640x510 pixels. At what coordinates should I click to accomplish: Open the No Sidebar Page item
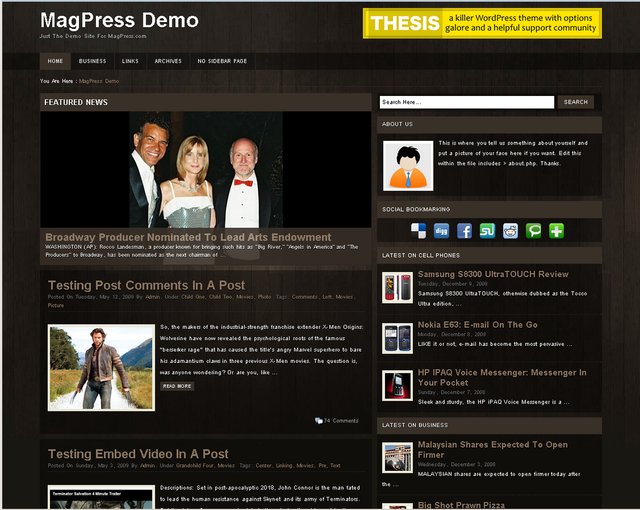222,61
